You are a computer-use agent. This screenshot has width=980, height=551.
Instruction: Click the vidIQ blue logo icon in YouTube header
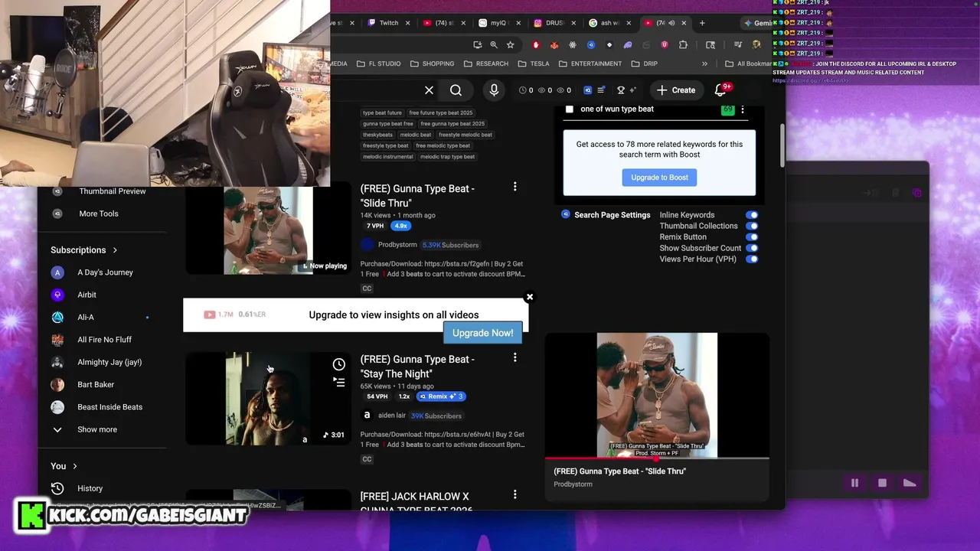tap(587, 90)
